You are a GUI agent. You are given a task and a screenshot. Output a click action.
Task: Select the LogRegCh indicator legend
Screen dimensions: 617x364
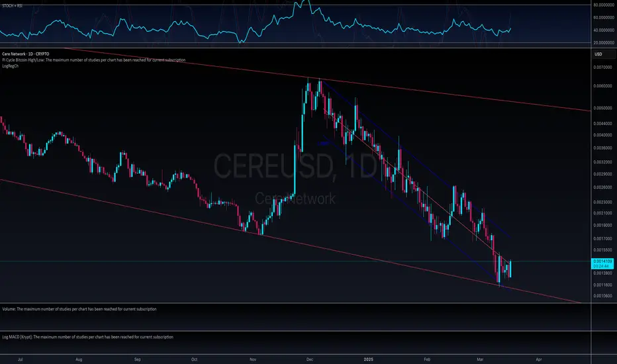[x=10, y=66]
